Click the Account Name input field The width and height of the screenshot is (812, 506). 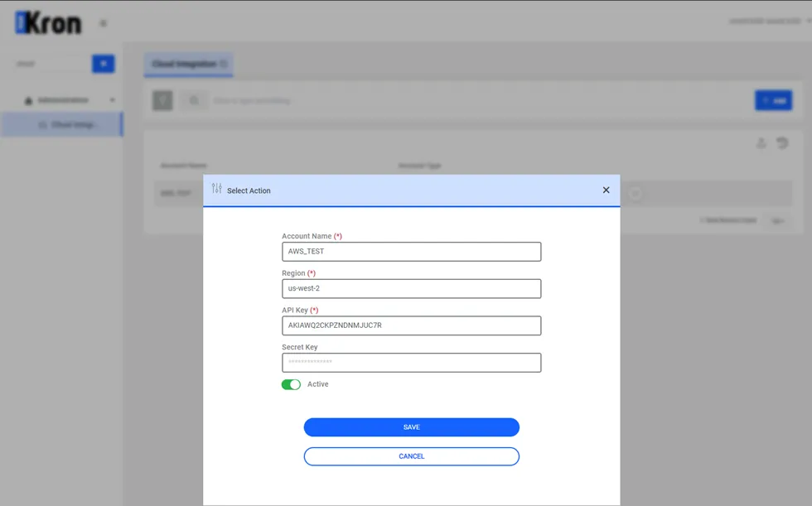click(x=411, y=252)
